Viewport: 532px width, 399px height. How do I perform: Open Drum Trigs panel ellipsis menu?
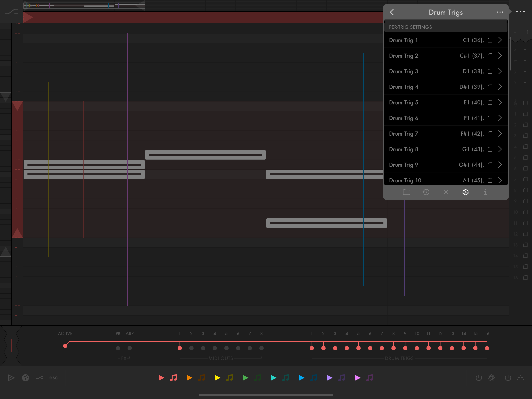(500, 12)
